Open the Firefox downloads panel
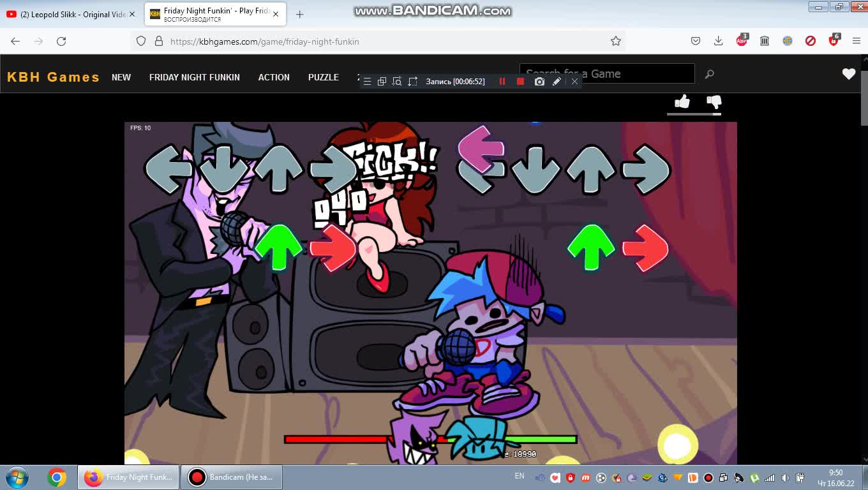 tap(718, 41)
